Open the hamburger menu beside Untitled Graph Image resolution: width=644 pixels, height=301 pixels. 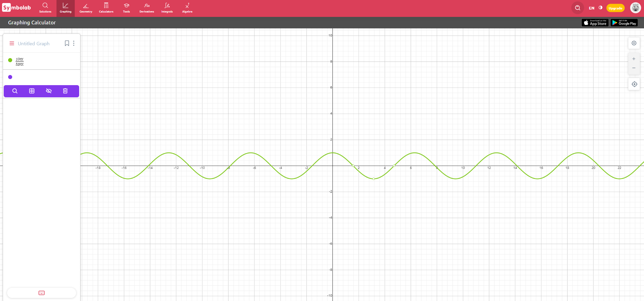(12, 43)
